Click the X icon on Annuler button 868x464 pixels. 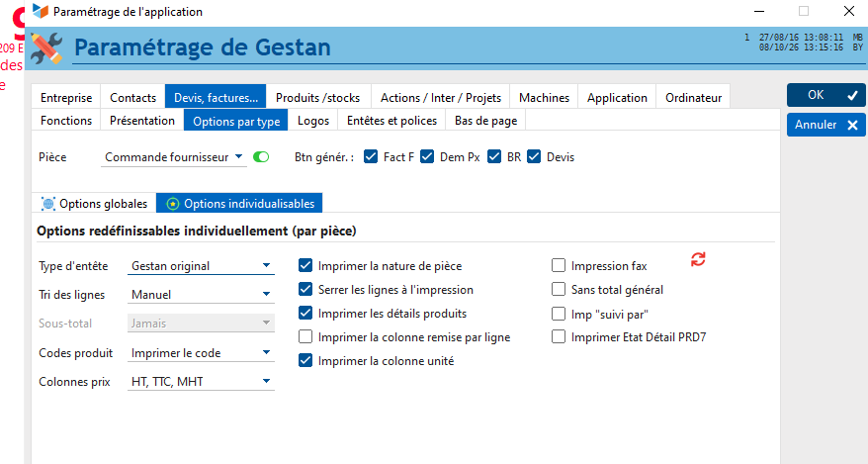click(852, 125)
